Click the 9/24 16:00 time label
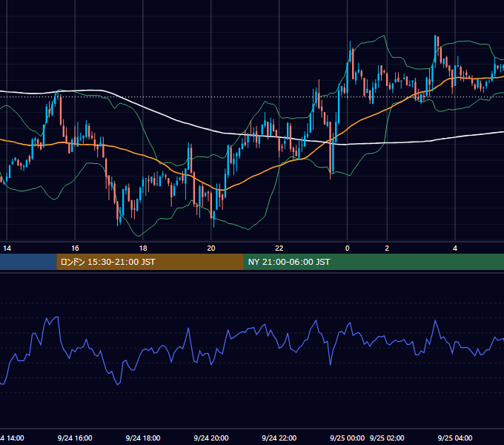This screenshot has height=445, width=504. click(75, 438)
